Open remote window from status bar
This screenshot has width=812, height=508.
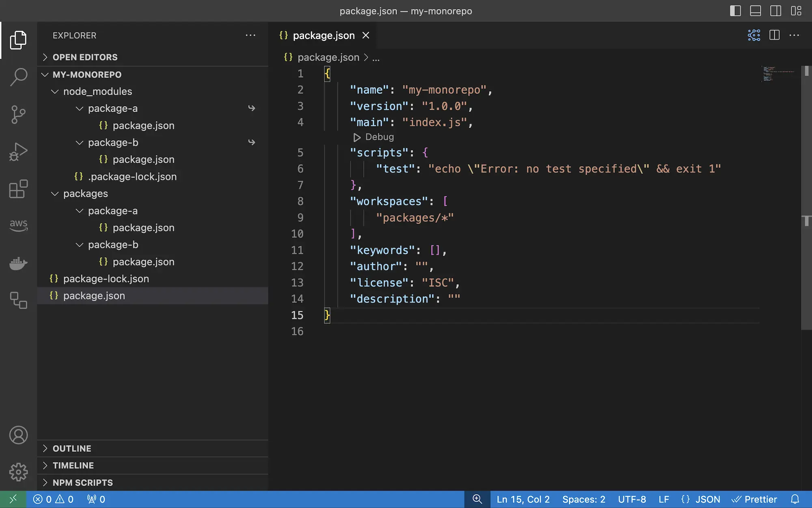[13, 499]
